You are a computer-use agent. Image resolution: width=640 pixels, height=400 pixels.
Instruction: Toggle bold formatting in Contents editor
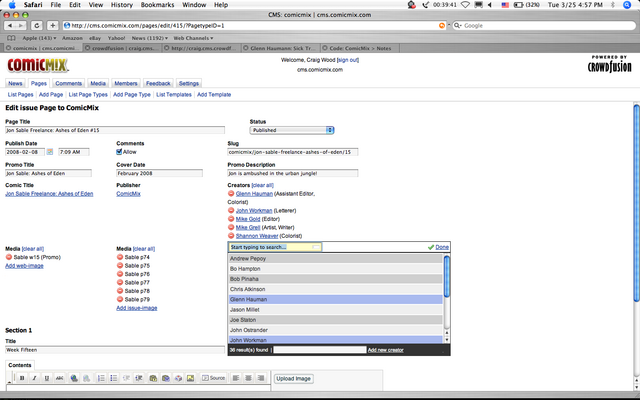point(22,378)
